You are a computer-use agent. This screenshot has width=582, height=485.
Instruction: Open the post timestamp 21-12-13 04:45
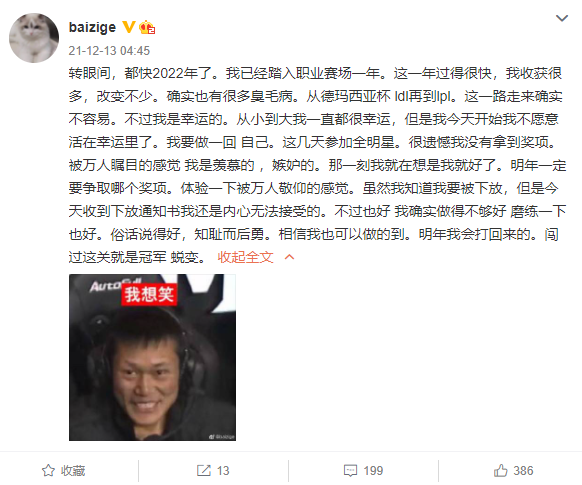point(109,50)
